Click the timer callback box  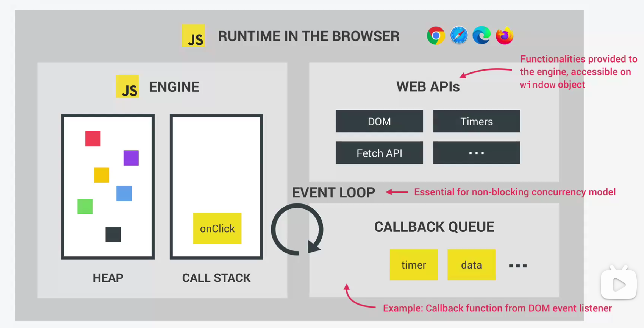[414, 265]
